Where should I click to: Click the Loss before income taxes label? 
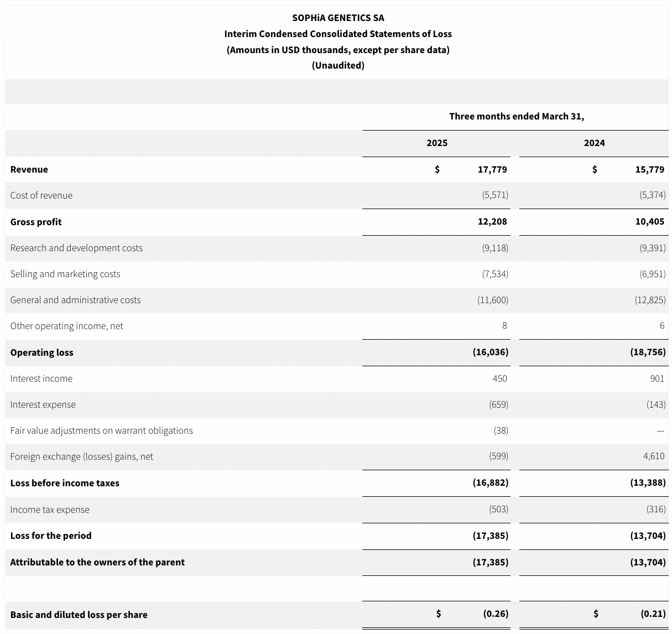65,483
